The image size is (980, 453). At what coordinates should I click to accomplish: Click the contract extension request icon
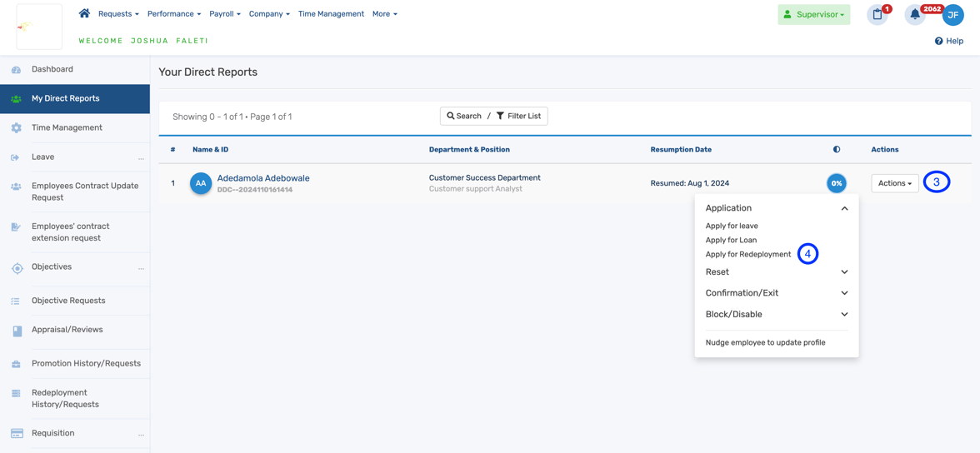click(17, 226)
